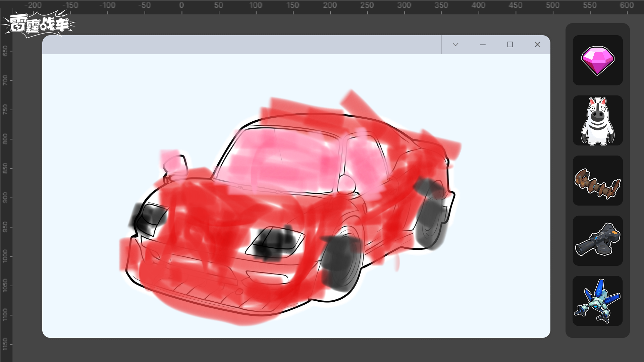
Task: Click the 0 mark on horizontal ruler
Action: coord(181,5)
